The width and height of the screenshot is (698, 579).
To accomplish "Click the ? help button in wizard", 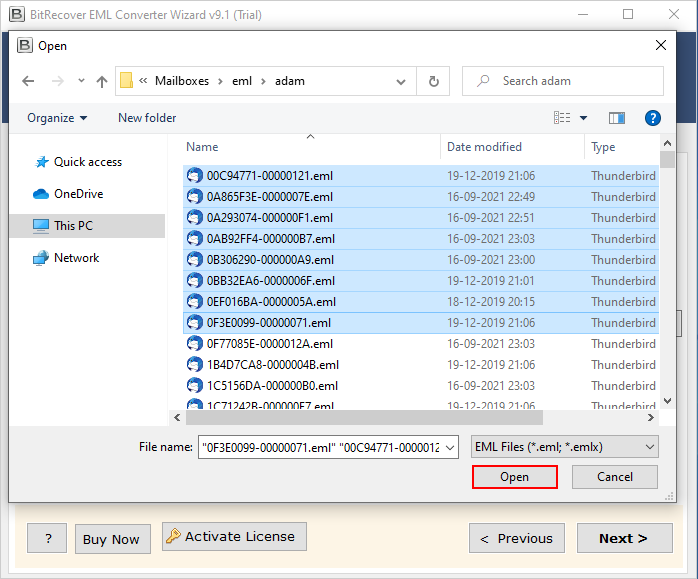I will coord(47,538).
